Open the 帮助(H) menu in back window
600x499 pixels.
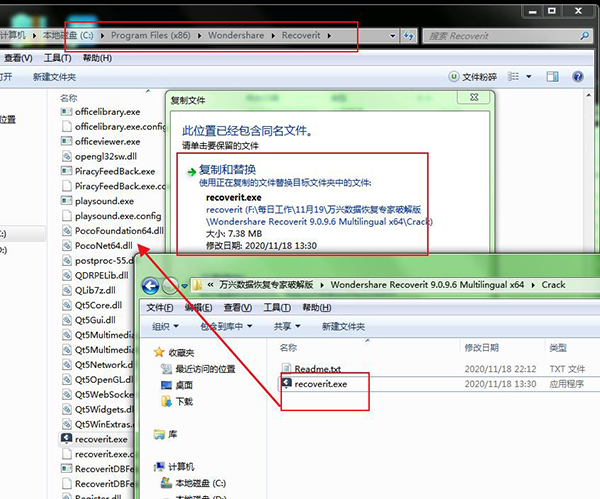pos(98,58)
